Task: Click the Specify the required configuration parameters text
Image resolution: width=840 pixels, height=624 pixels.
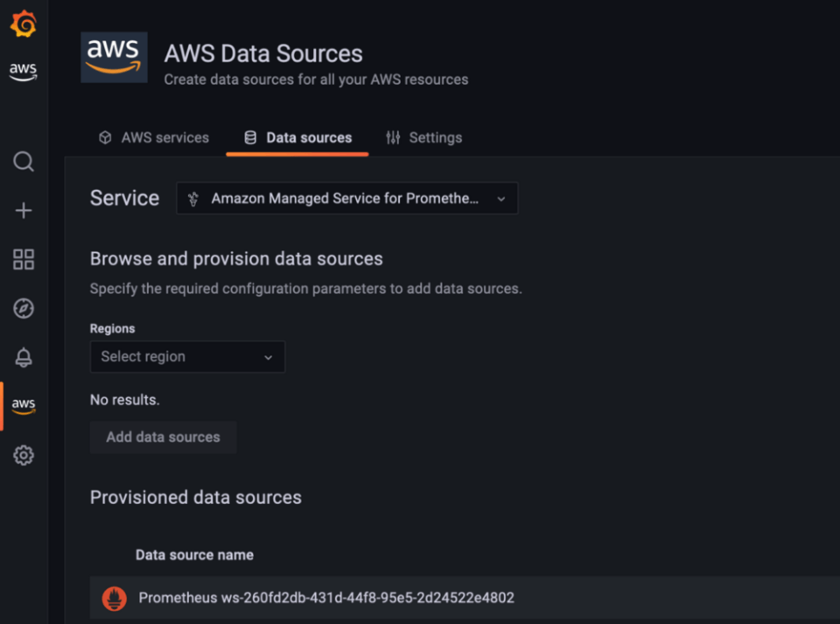Action: coord(306,289)
